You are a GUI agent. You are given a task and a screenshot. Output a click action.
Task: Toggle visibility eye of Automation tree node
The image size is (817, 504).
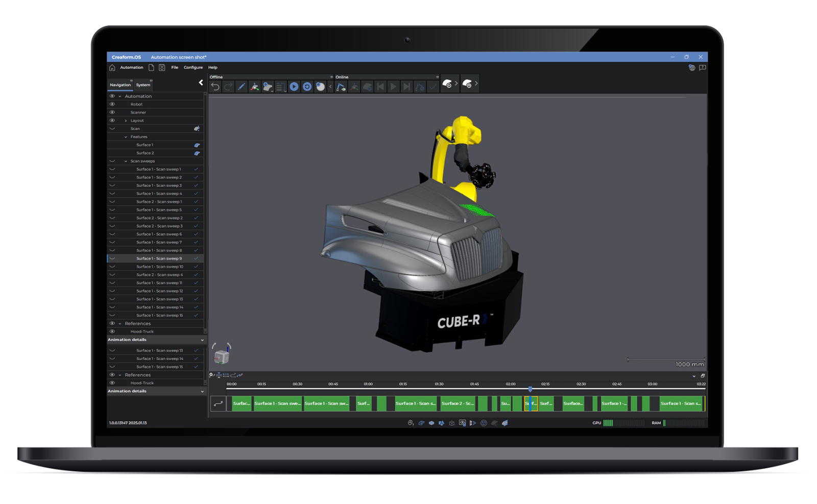(x=112, y=96)
